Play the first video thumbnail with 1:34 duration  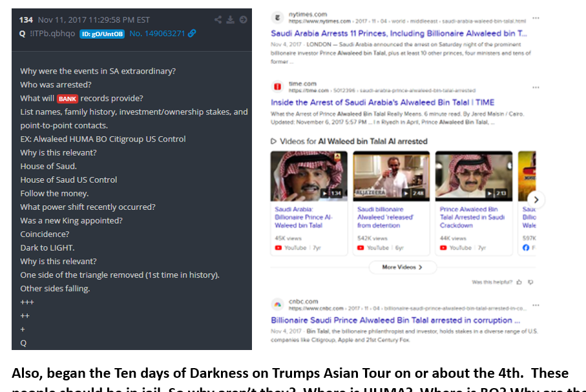click(309, 176)
